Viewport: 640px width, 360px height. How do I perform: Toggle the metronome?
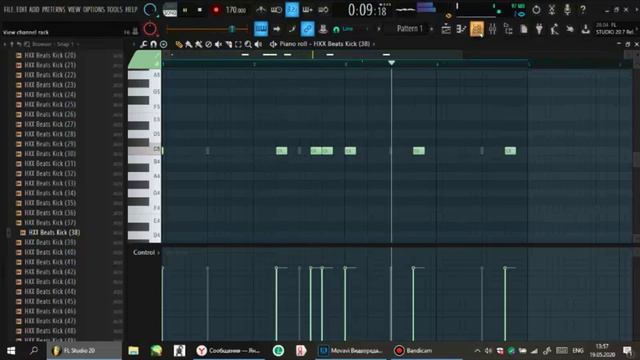(261, 9)
